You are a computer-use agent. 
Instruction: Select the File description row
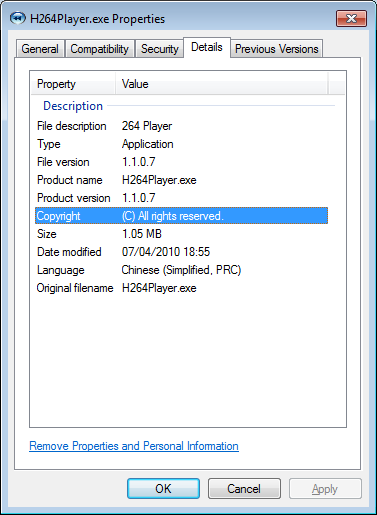[x=182, y=126]
